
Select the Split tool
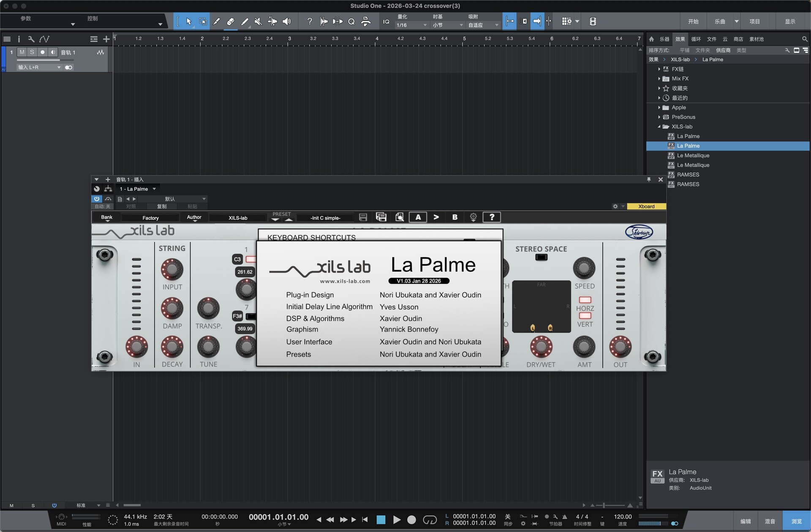coord(217,21)
